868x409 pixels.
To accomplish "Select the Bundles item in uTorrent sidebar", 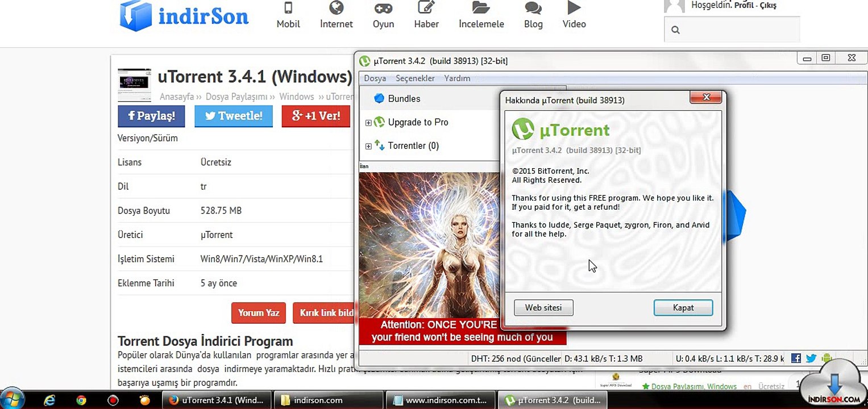I will point(404,98).
